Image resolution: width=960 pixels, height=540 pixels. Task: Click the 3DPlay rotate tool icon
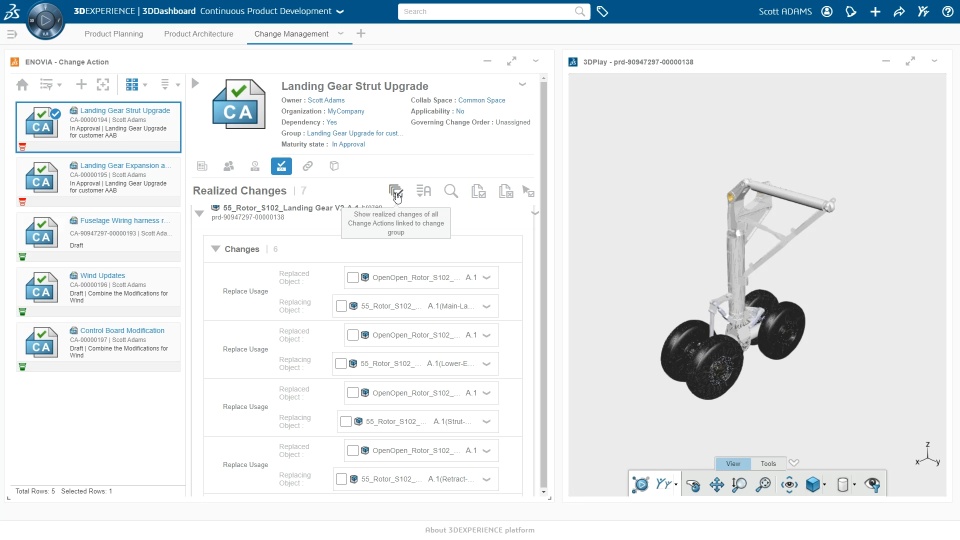pos(693,485)
